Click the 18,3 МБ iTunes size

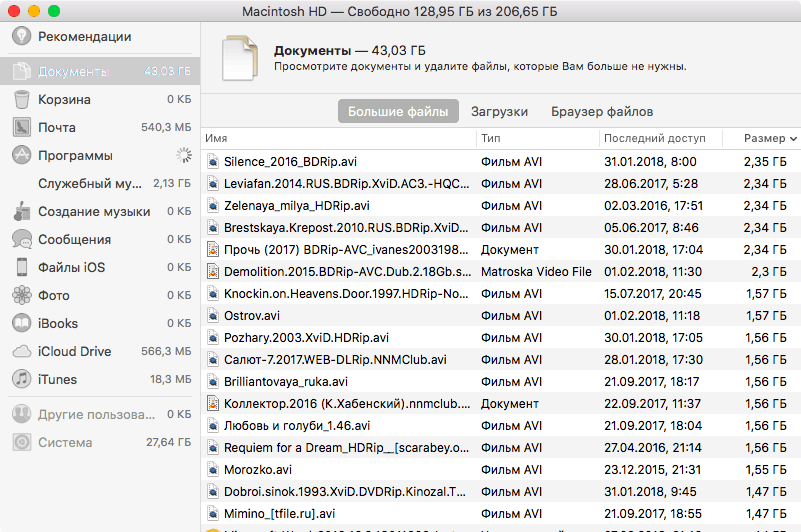[x=171, y=379]
